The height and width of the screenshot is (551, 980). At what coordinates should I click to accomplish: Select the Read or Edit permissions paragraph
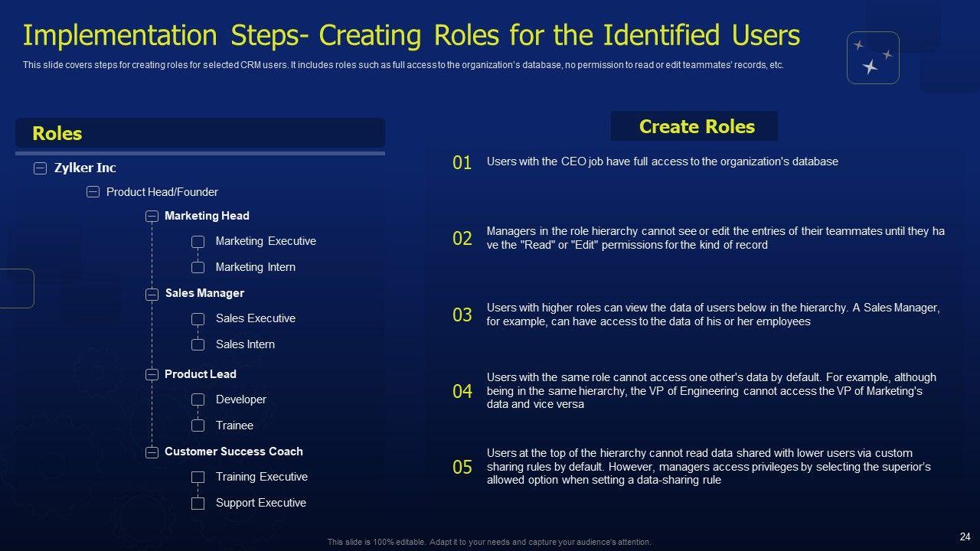click(x=716, y=238)
